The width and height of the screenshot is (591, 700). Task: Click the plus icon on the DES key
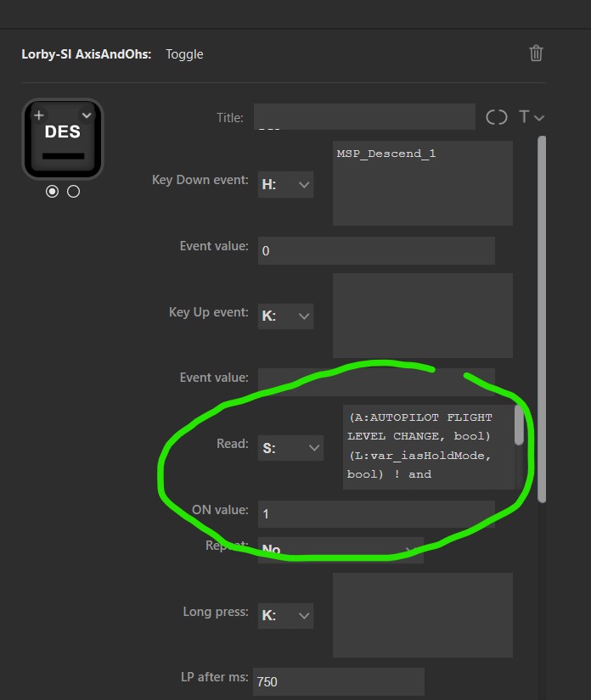pos(39,115)
